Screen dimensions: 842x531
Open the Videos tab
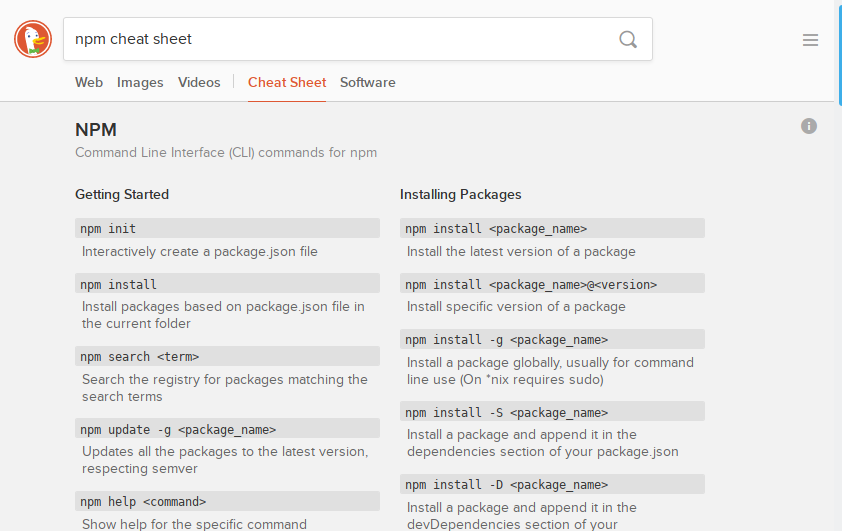click(199, 82)
